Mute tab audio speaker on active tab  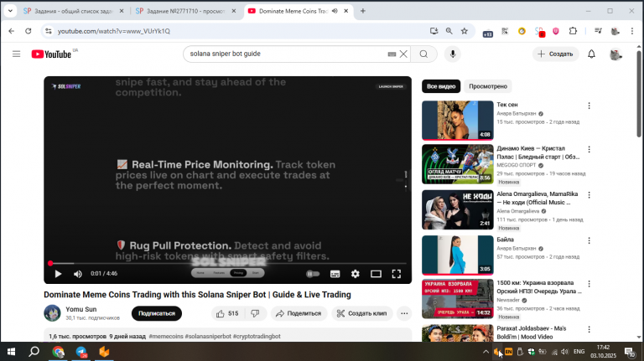335,11
